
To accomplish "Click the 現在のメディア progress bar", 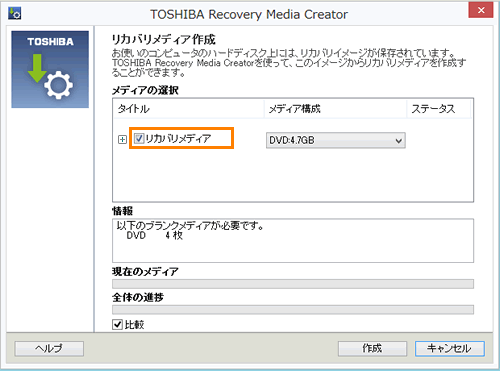I will 293,284.
